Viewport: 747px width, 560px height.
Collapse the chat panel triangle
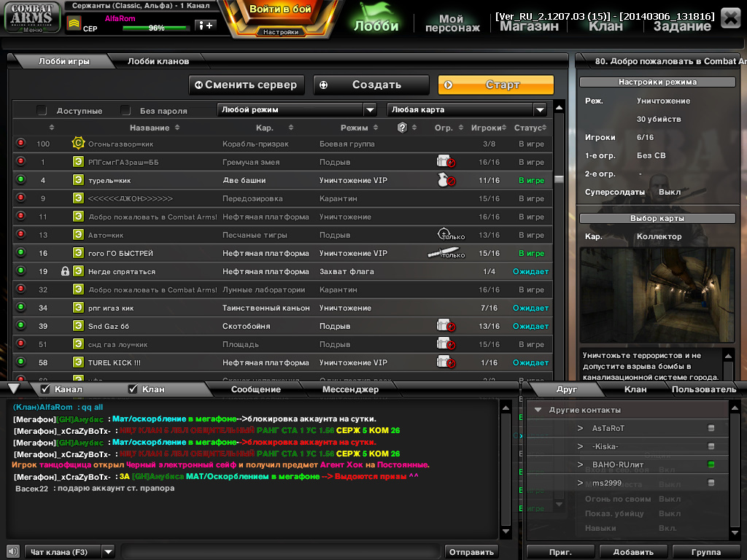[x=14, y=388]
